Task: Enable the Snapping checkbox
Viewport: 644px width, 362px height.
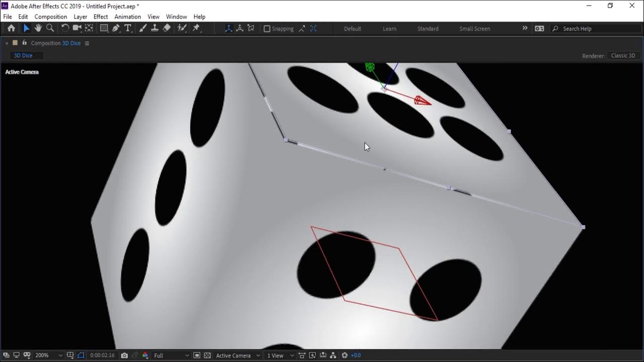Action: point(267,29)
